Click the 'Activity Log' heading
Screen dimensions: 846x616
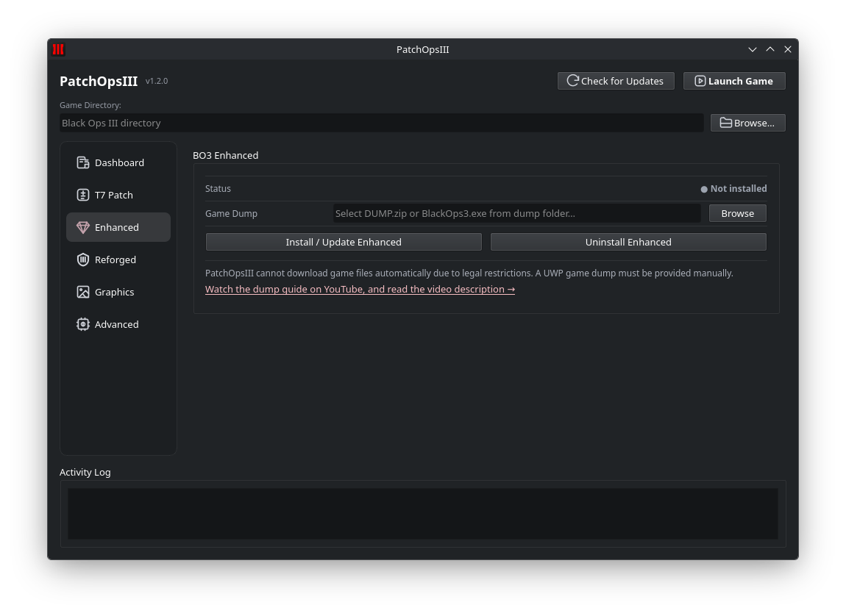pos(85,472)
